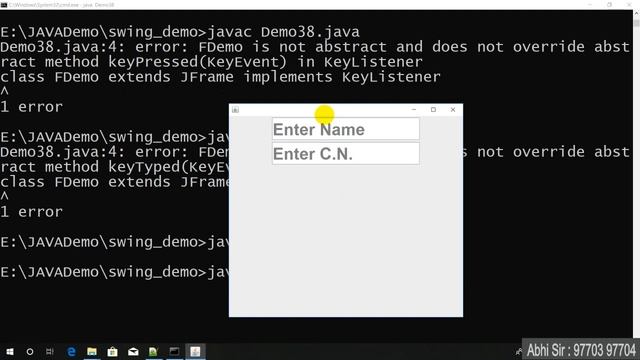Click 'class FDemo extends JFrame implements KeyListener' line

[220, 77]
